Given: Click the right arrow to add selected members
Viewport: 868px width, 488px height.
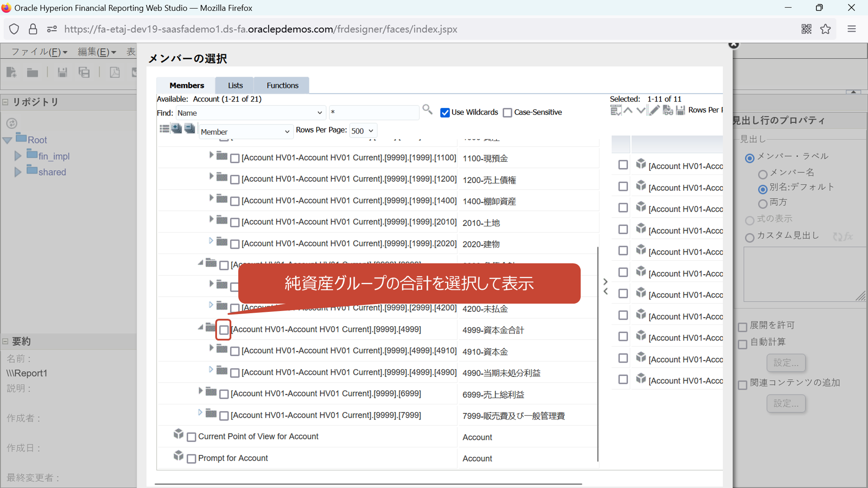Looking at the screenshot, I should pos(605,282).
